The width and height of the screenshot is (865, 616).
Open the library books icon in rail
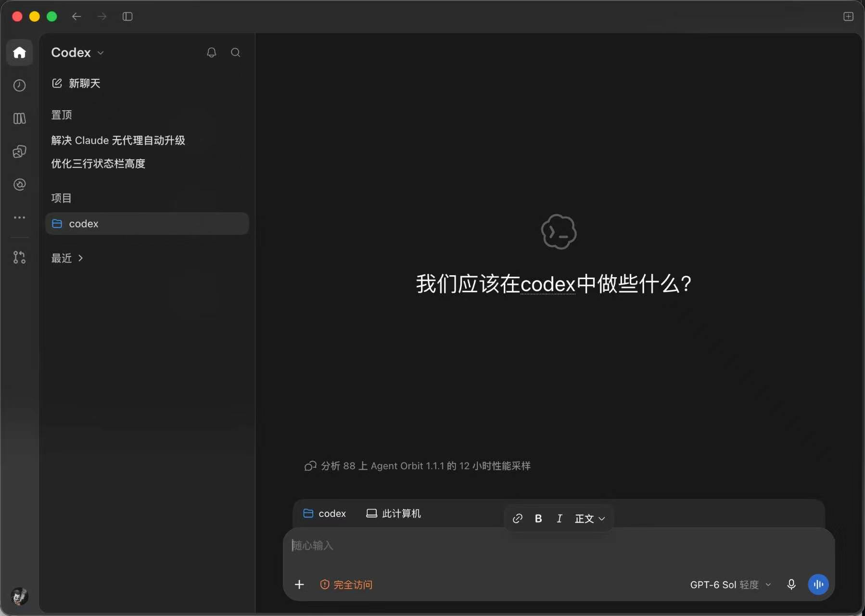click(x=19, y=118)
